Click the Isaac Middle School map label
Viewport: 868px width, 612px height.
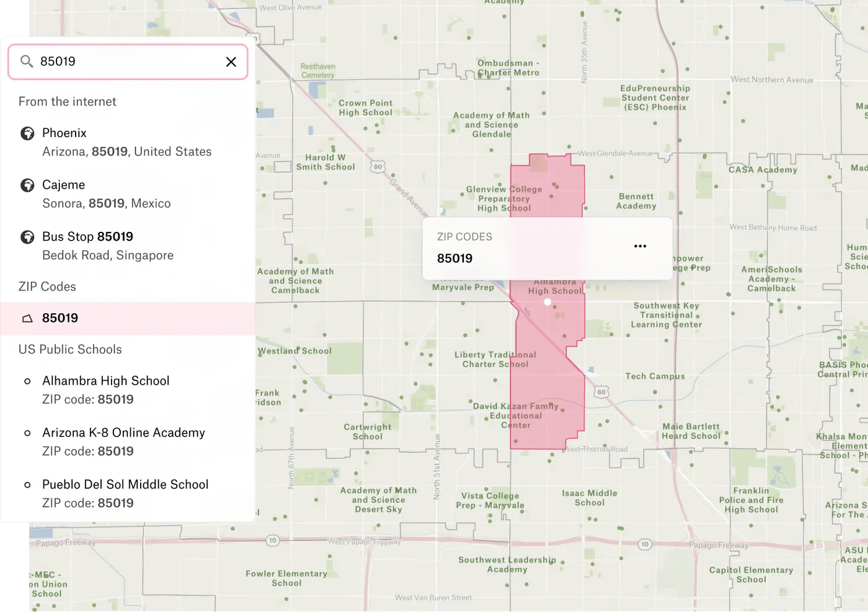pyautogui.click(x=590, y=498)
